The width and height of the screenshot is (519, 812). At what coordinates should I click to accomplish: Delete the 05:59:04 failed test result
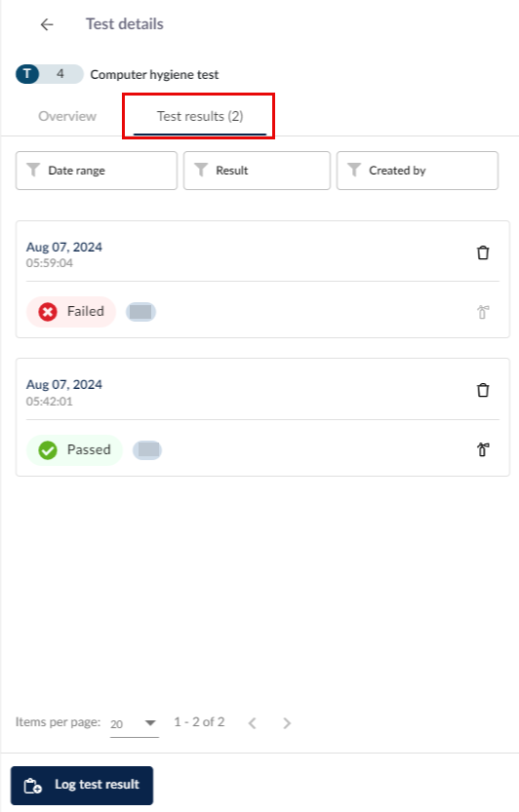point(483,252)
